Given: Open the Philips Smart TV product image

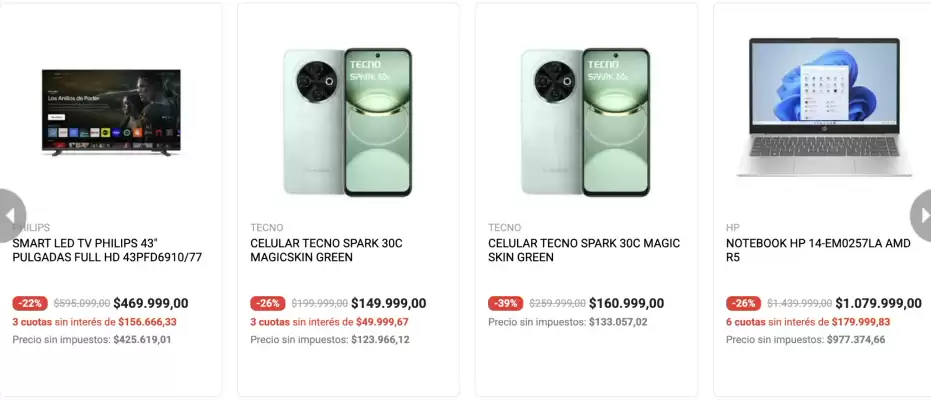Looking at the screenshot, I should point(111,113).
